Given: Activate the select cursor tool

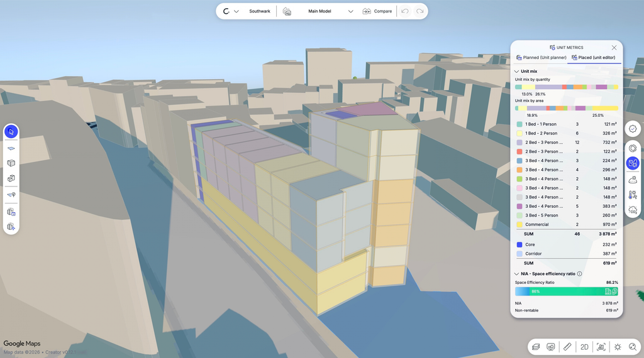Looking at the screenshot, I should tap(11, 132).
